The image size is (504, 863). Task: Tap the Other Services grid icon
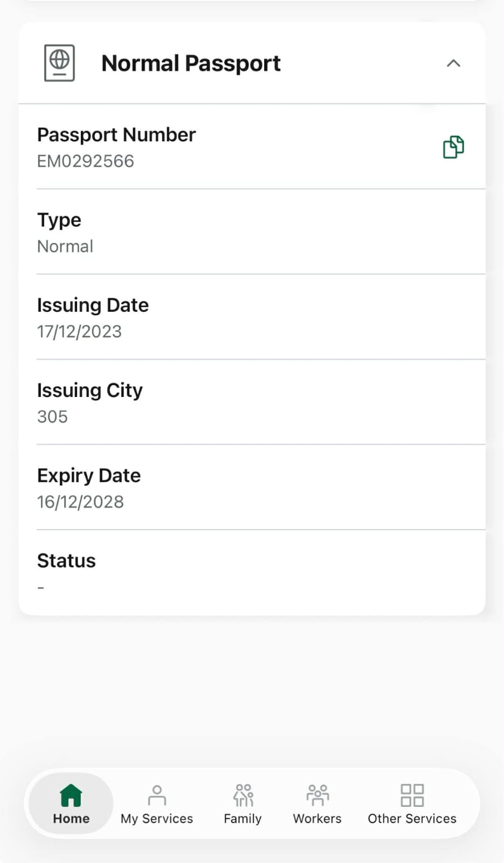[x=412, y=794]
